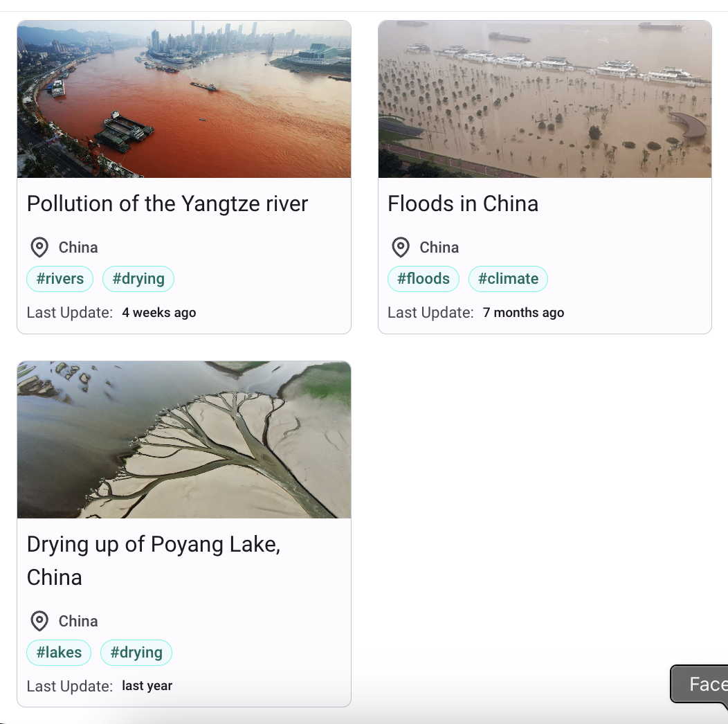Open 'Floods in China' title

(x=463, y=203)
